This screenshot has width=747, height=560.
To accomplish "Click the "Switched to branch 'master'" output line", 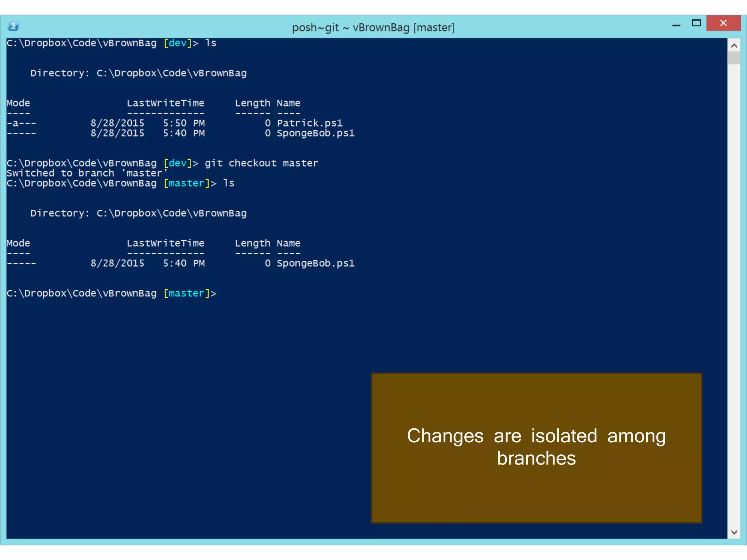I will (87, 173).
